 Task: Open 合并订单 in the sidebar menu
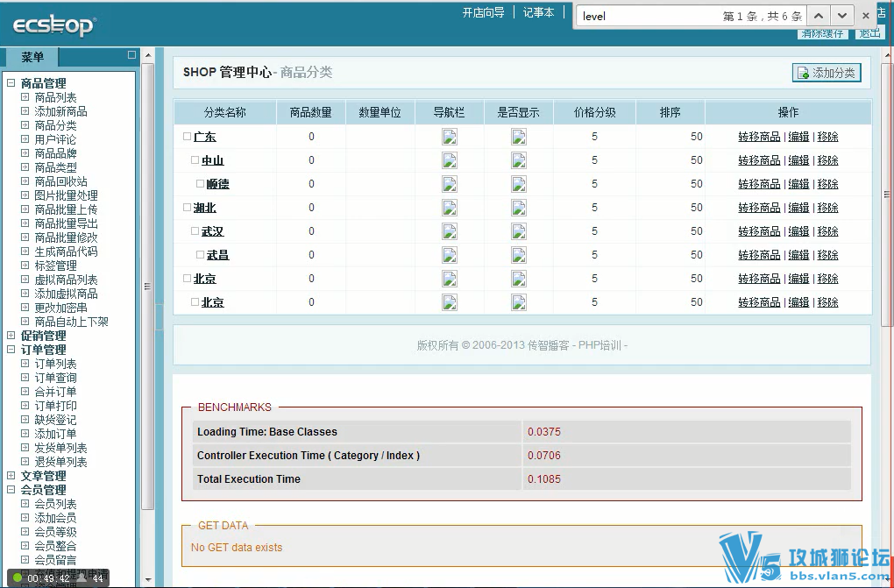(x=55, y=392)
